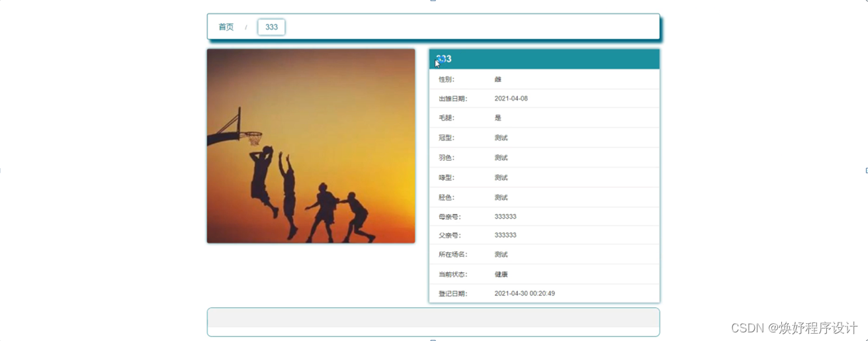Select 测试 value in the 冠型 row
Viewport: 868px width, 341px height.
click(x=501, y=138)
